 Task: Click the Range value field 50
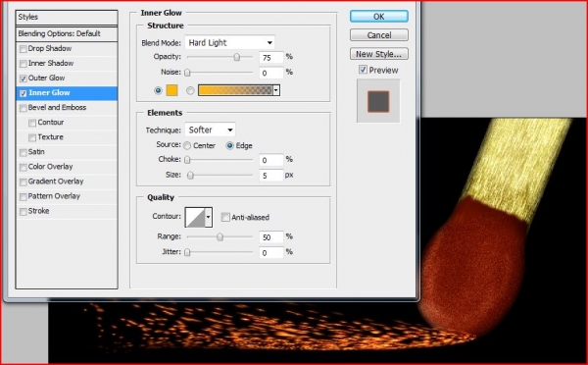(x=271, y=236)
